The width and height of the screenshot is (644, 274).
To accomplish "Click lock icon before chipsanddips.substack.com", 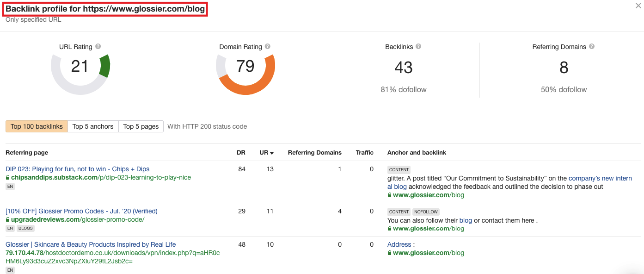I will pyautogui.click(x=8, y=177).
